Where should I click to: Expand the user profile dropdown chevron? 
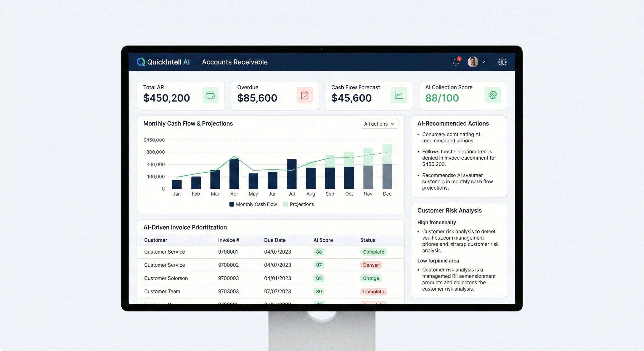click(x=483, y=62)
